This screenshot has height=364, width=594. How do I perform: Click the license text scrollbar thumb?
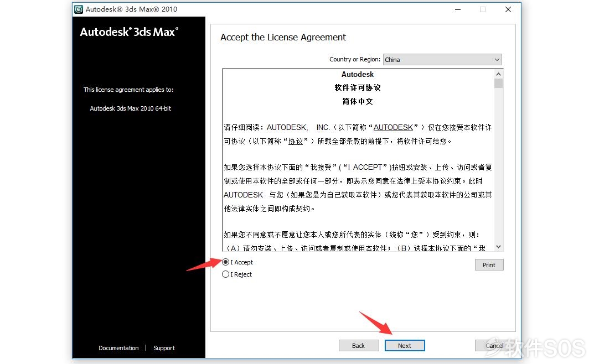499,83
